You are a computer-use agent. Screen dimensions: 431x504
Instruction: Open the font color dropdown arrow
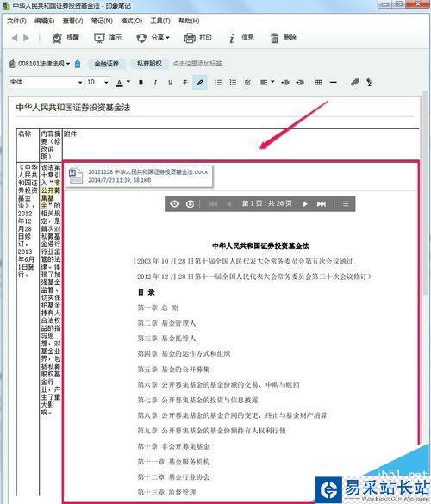[128, 82]
